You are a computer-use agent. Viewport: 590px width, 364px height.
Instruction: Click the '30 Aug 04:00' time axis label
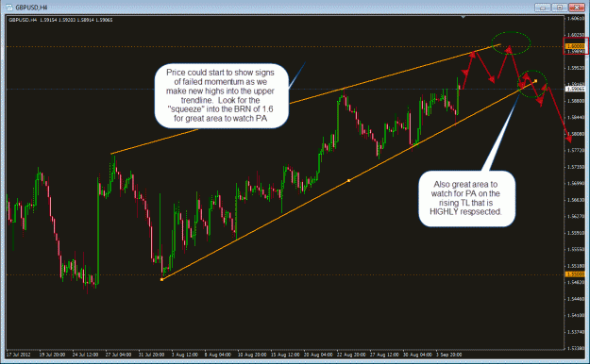click(417, 355)
